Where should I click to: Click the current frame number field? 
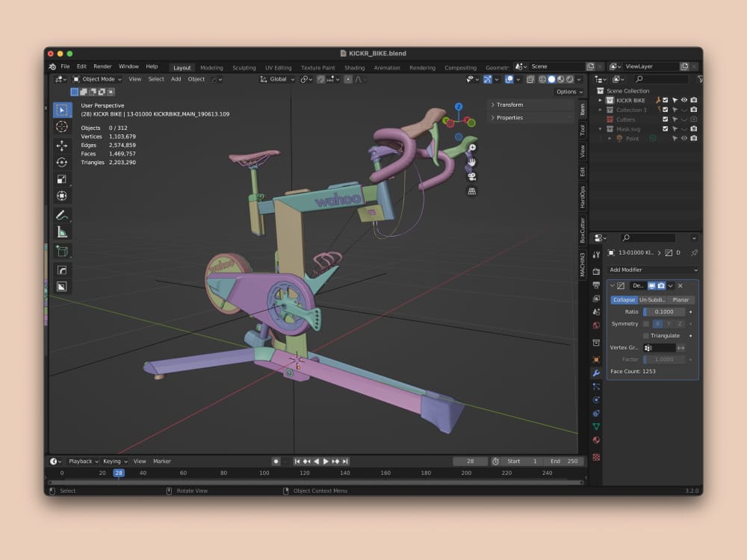(470, 461)
